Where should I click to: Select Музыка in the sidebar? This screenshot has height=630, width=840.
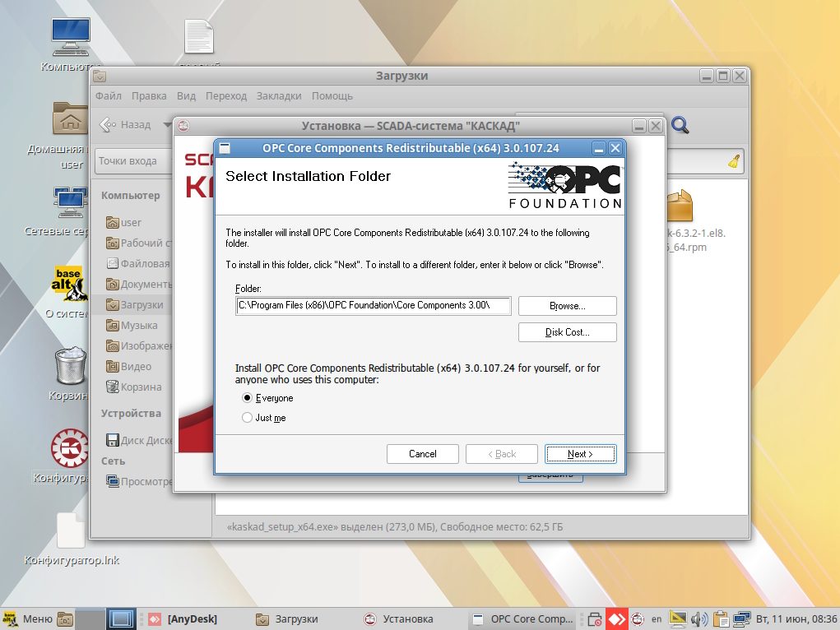coord(138,326)
